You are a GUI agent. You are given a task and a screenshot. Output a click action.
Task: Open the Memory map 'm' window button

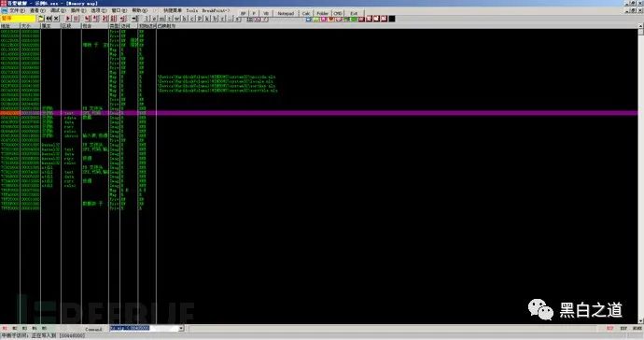pyautogui.click(x=161, y=19)
